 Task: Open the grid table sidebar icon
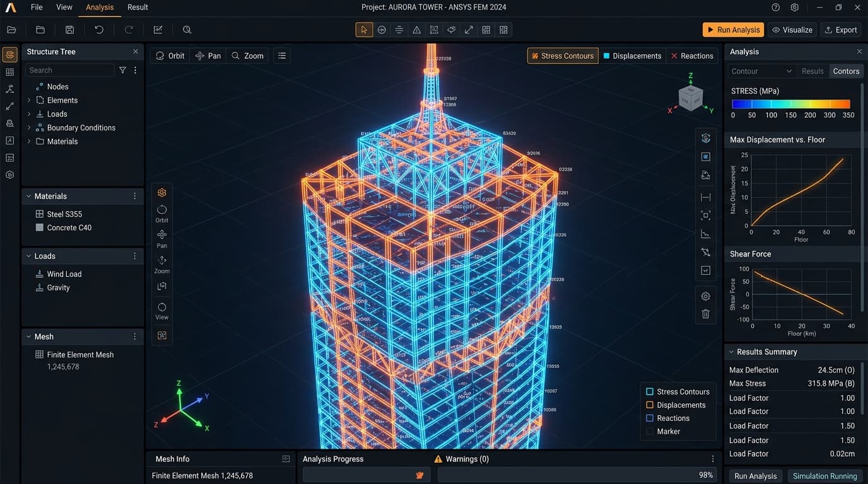coord(10,72)
